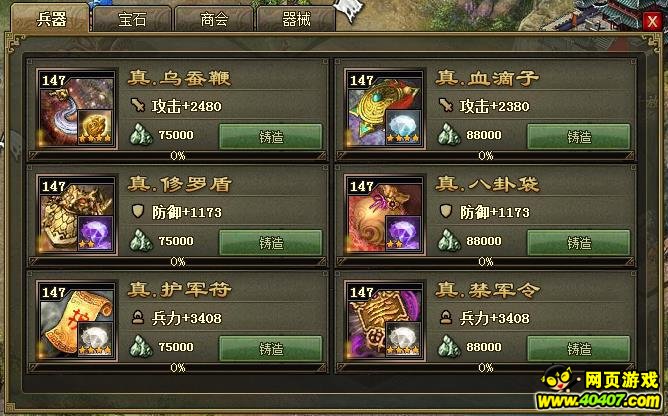Select the 真.护军符 scroll icon
The image size is (668, 416).
pos(77,321)
